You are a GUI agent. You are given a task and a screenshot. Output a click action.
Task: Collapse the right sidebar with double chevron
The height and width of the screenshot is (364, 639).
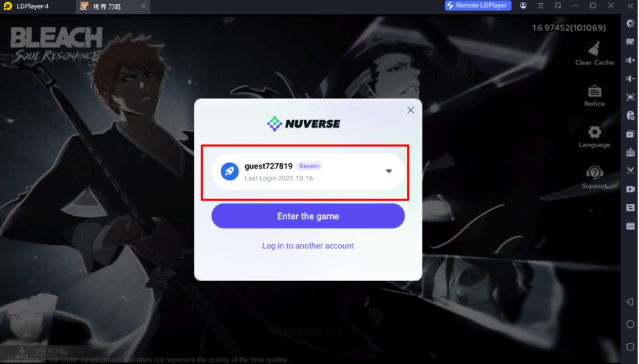click(x=630, y=6)
